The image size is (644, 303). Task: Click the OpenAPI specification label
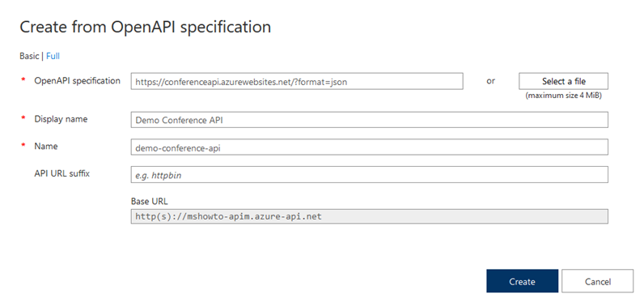click(x=77, y=80)
